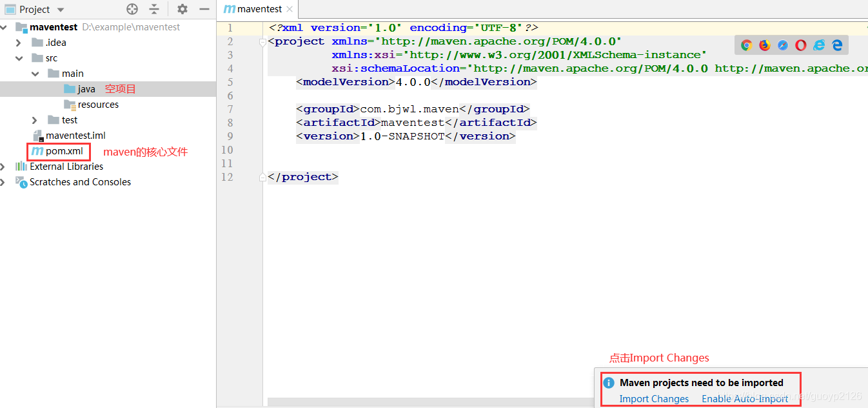Open preview in Opera browser
The width and height of the screenshot is (868, 408).
pos(801,45)
